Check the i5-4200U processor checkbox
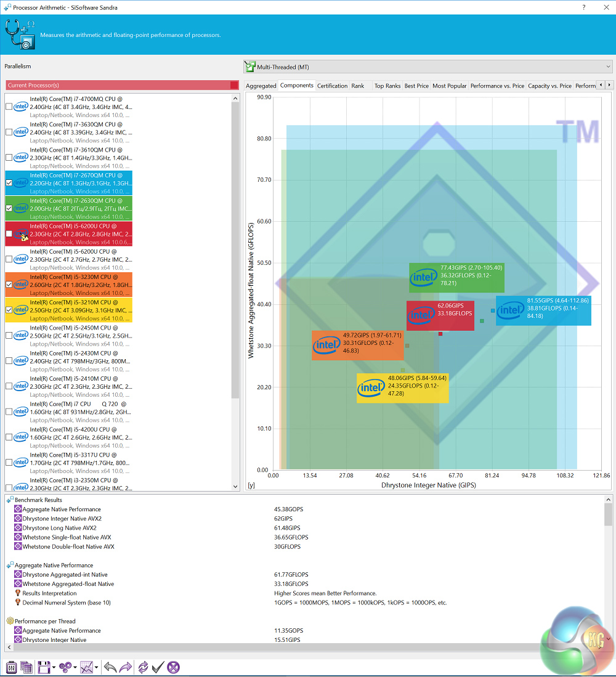This screenshot has height=677, width=616. (9, 437)
